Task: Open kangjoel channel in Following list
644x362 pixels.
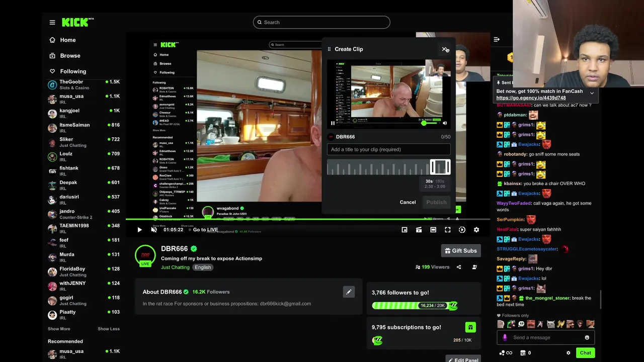Action: point(84,113)
